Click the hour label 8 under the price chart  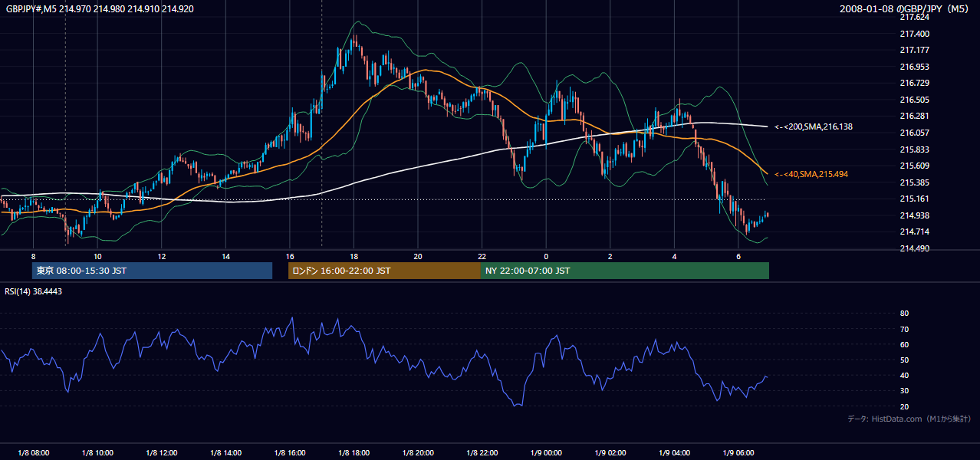33,256
